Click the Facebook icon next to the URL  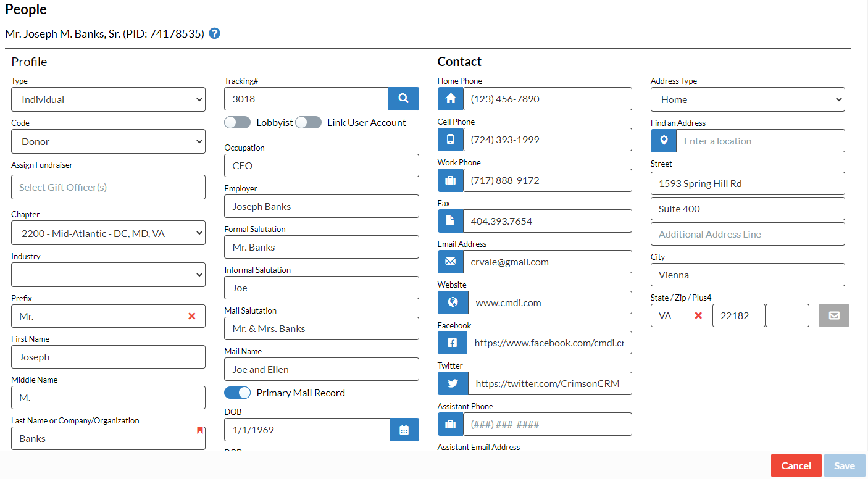pyautogui.click(x=453, y=343)
